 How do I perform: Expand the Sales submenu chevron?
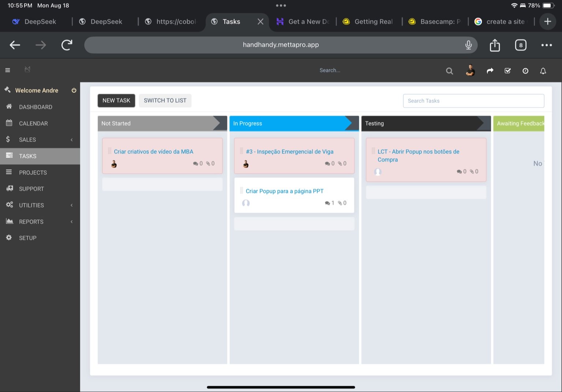pyautogui.click(x=72, y=139)
